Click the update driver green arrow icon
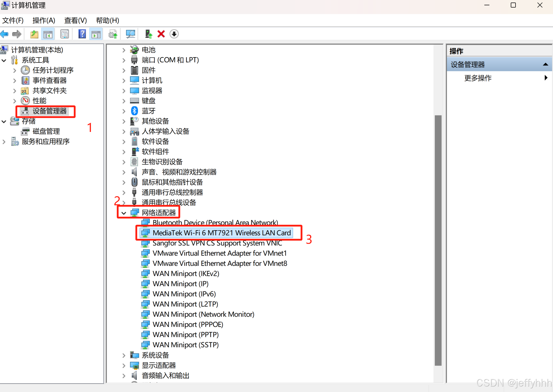The height and width of the screenshot is (392, 553). pyautogui.click(x=148, y=34)
